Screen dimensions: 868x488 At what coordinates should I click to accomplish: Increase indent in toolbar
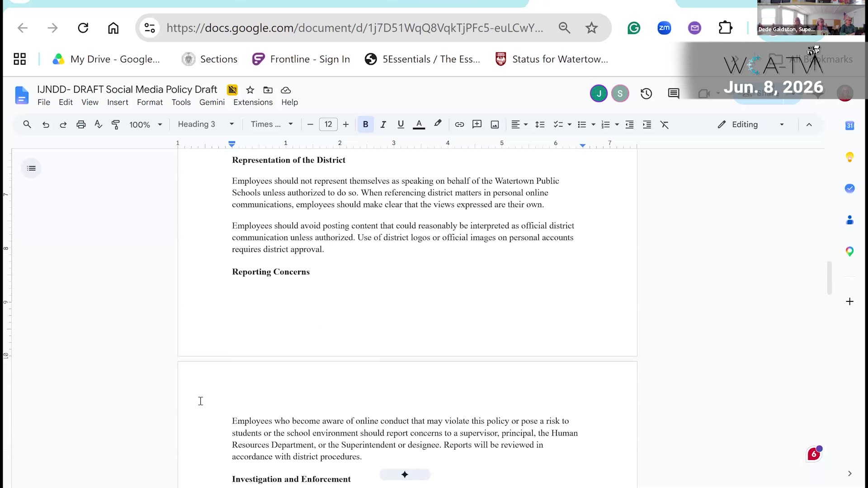click(x=647, y=124)
